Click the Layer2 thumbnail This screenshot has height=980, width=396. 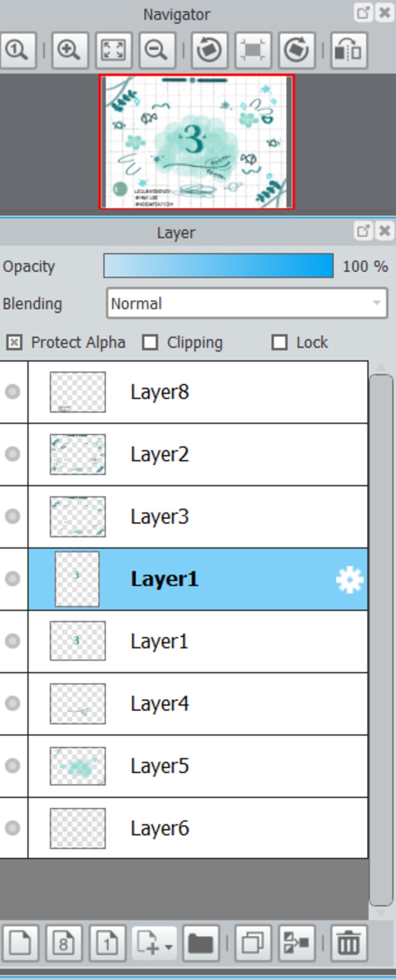pyautogui.click(x=78, y=454)
